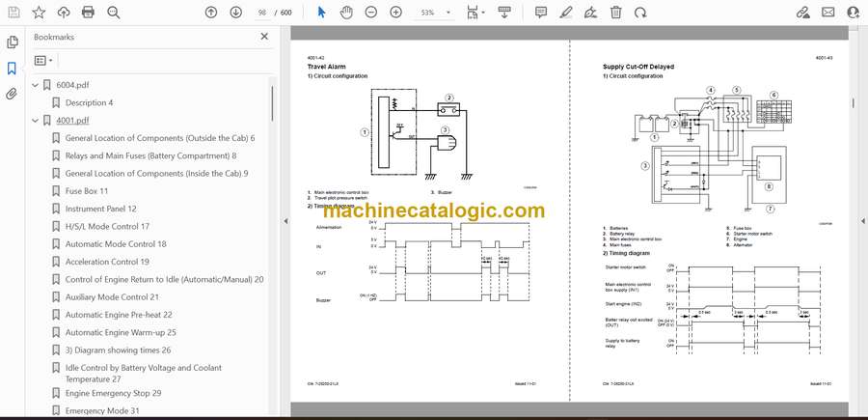Select 3) Diagram showing times 26
Viewport: 868px width, 420px height.
118,350
